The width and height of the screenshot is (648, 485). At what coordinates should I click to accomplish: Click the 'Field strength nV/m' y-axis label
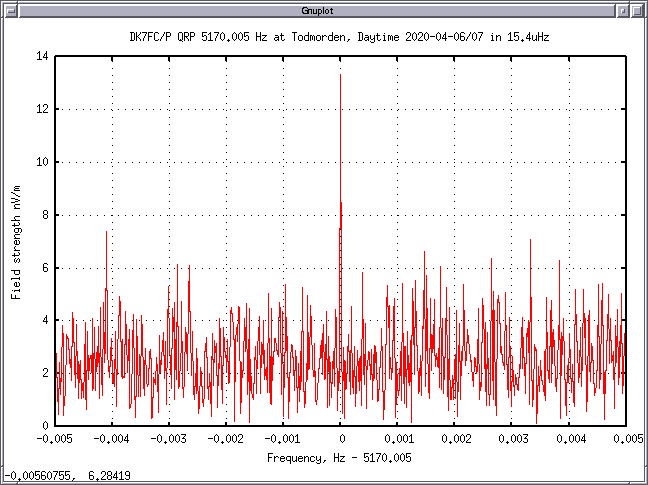pyautogui.click(x=16, y=241)
